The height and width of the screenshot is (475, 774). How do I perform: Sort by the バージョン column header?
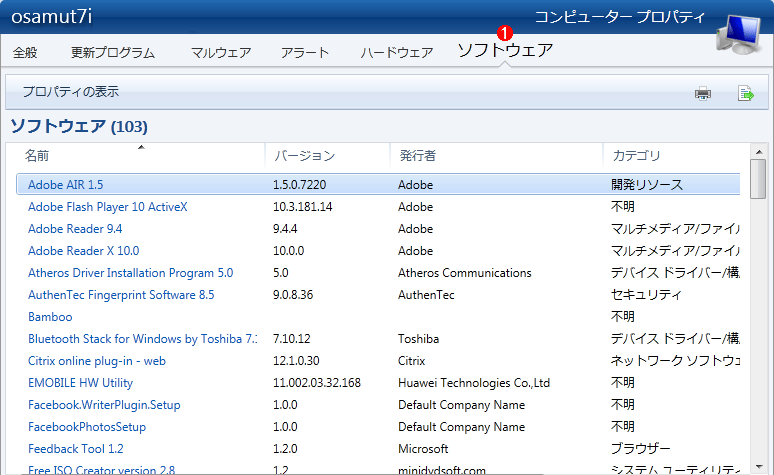click(305, 156)
